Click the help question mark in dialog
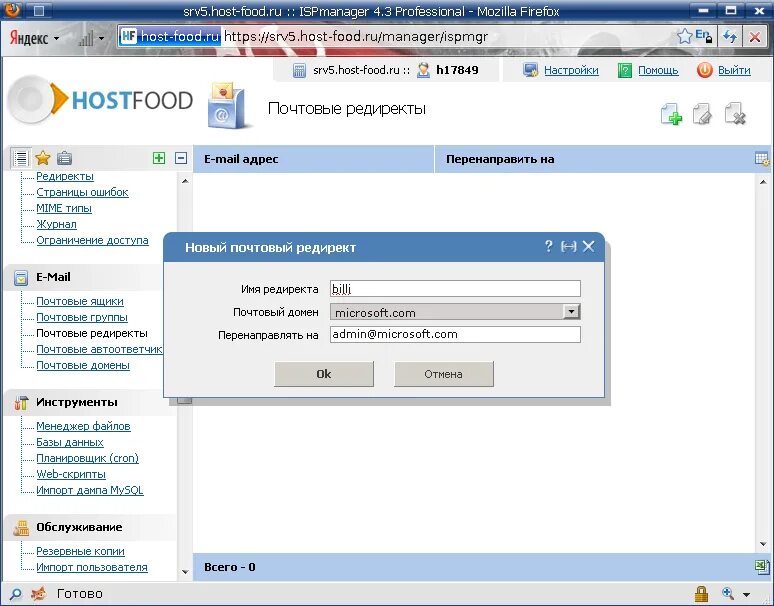Screen dimensions: 774x606 [548, 246]
